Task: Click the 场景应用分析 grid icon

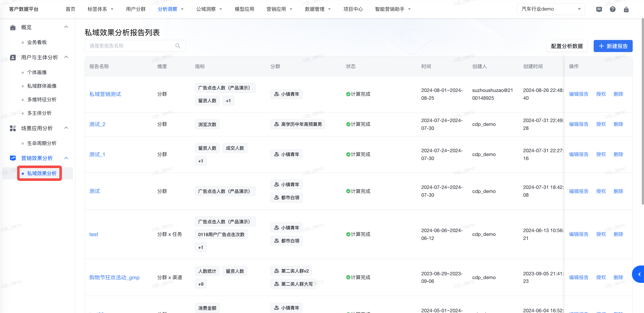Action: pyautogui.click(x=13, y=128)
